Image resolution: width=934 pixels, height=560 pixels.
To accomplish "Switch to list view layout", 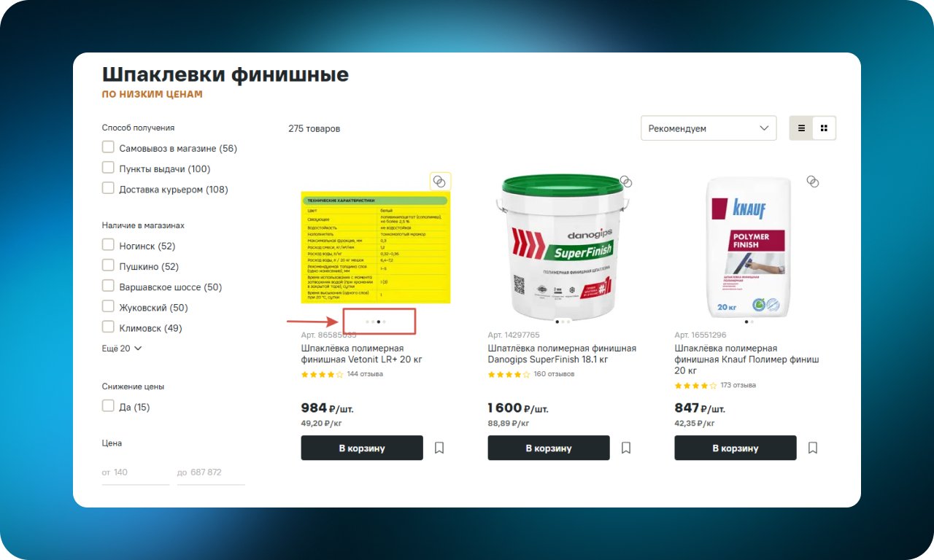I will [801, 128].
